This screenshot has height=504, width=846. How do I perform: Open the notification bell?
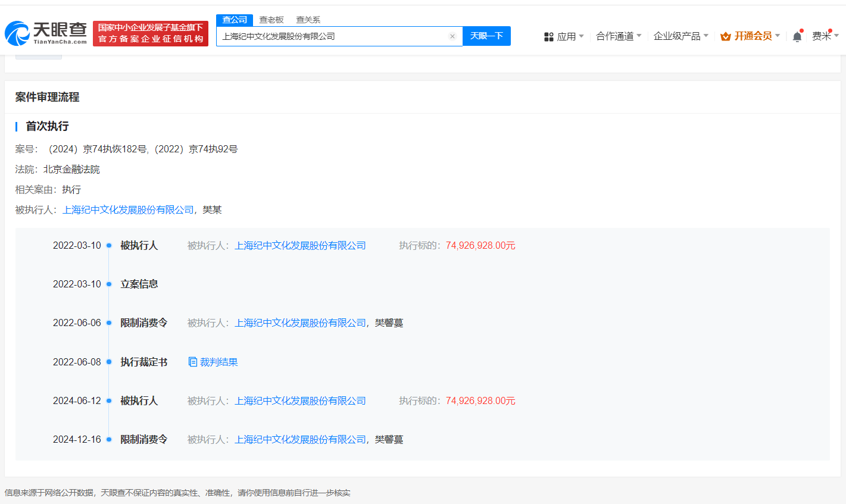[x=797, y=36]
